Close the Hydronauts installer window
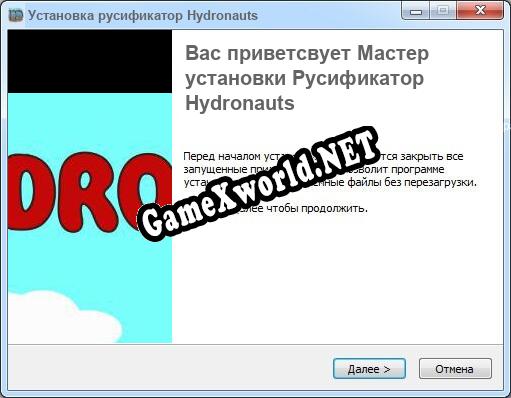This screenshot has width=511, height=398. [x=480, y=12]
